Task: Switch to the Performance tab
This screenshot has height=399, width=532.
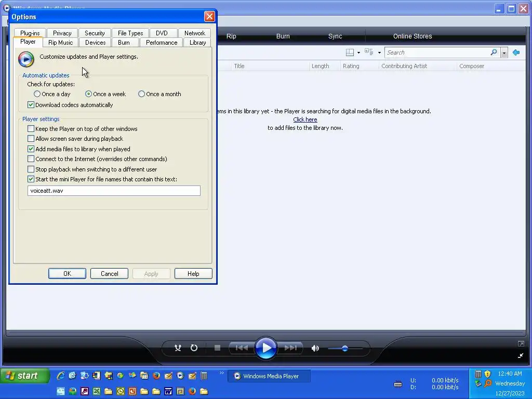Action: 162,43
